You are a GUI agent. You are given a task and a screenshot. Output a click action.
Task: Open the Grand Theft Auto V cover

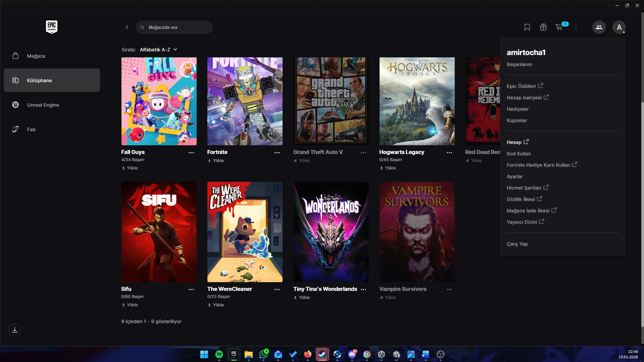[331, 101]
